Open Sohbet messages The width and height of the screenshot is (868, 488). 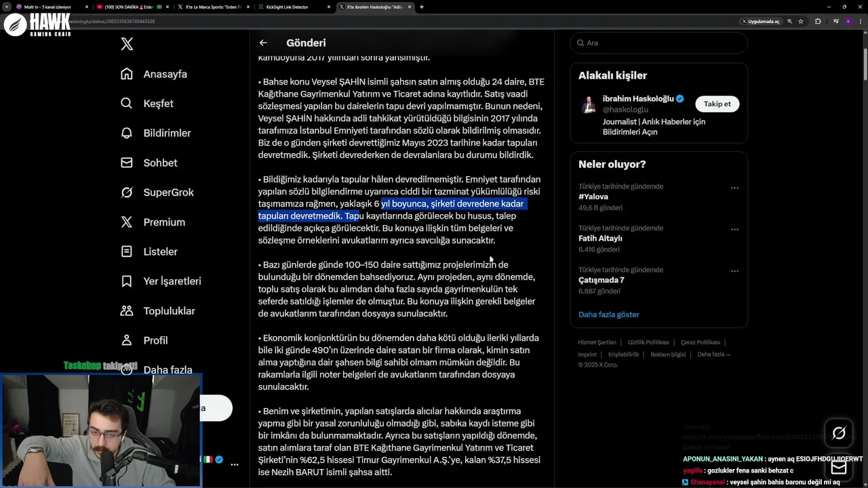click(149, 163)
